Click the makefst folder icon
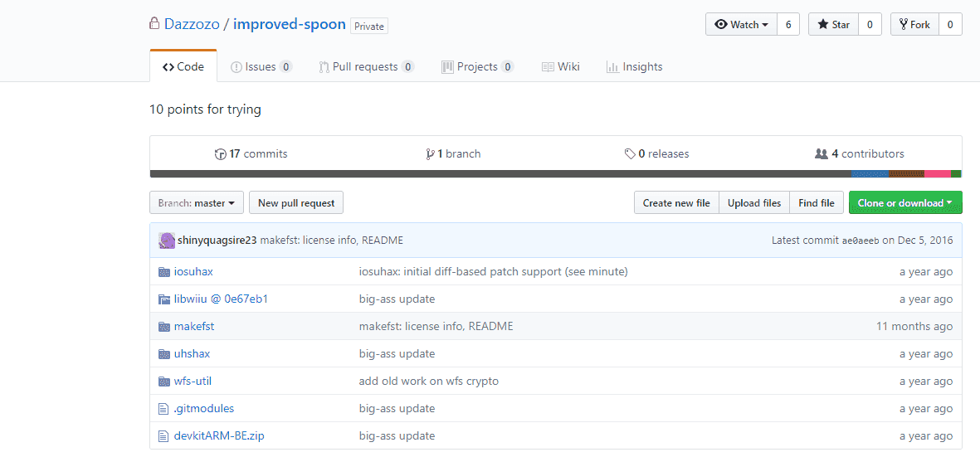The image size is (980, 457). pos(163,327)
